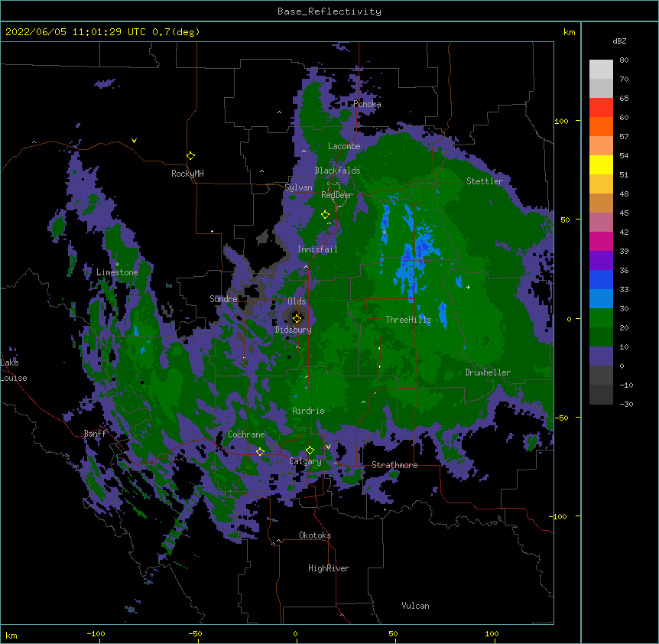This screenshot has height=644, width=659.
Task: Click the Calgary city label
Action: click(x=305, y=461)
